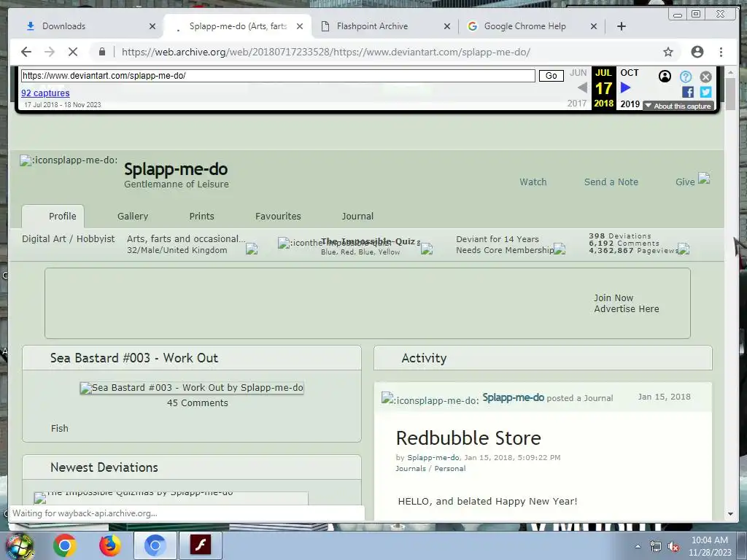
Task: Click the Chrome address bar URL
Action: (x=326, y=52)
